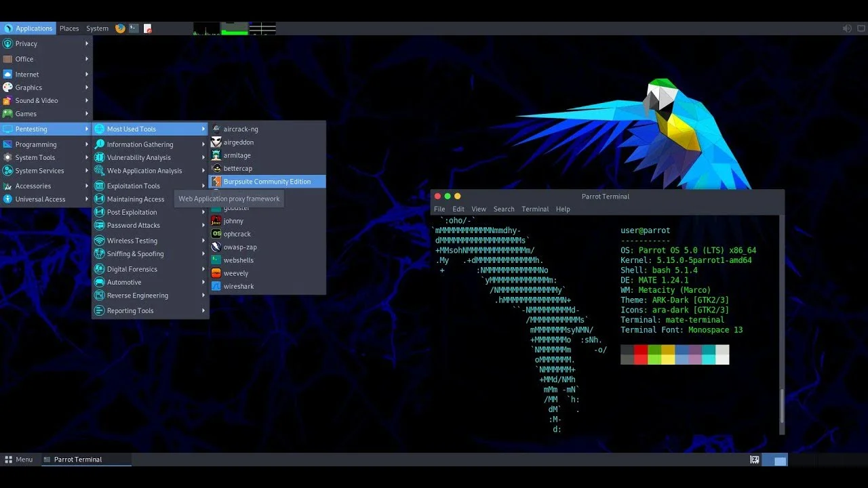
Task: Click the Parrot Terminal title bar
Action: (607, 196)
